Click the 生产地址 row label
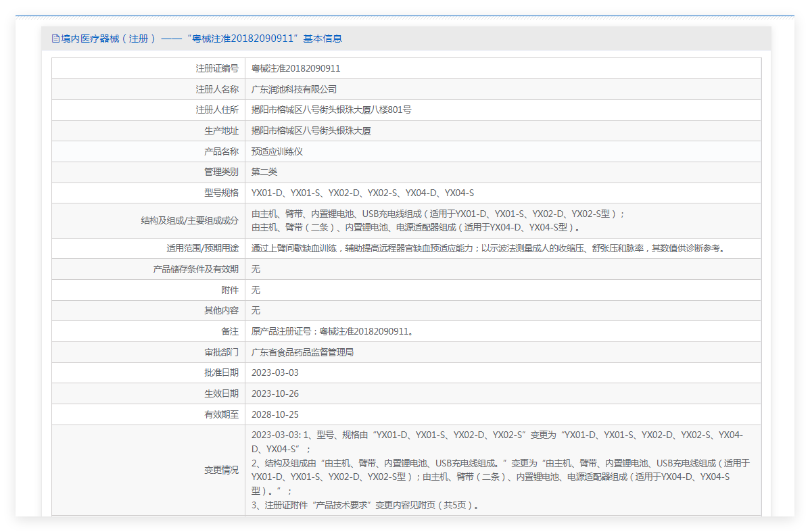This screenshot has height=532, width=810. [221, 130]
